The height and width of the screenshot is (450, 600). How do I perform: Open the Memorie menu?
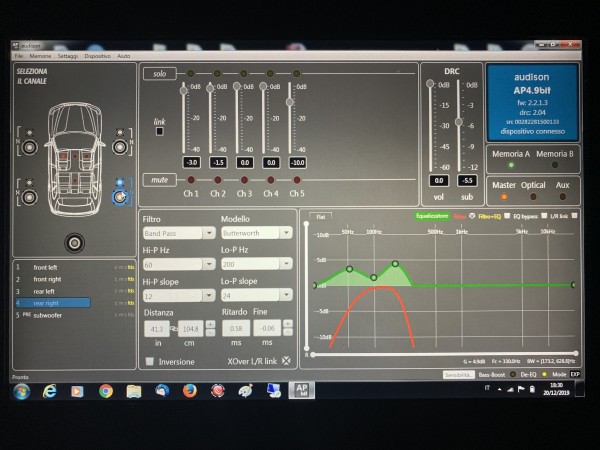40,56
